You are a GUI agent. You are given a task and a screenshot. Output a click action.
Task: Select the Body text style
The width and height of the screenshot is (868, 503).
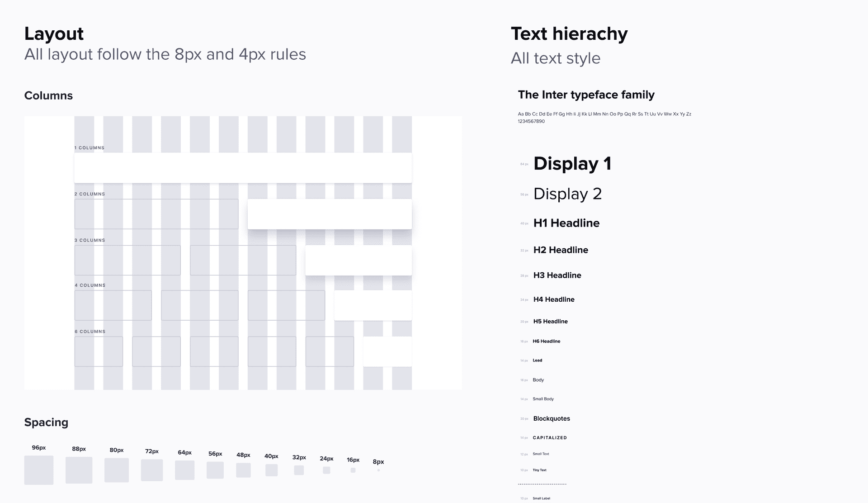point(538,379)
